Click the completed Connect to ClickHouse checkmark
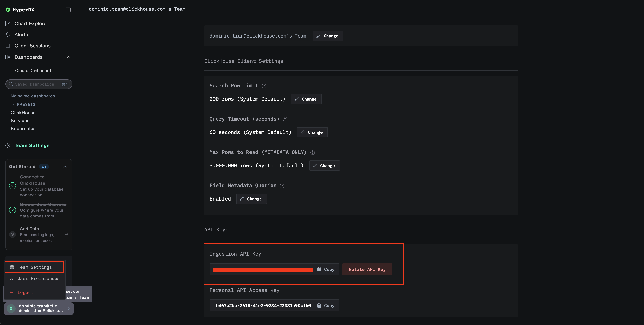 [12, 186]
